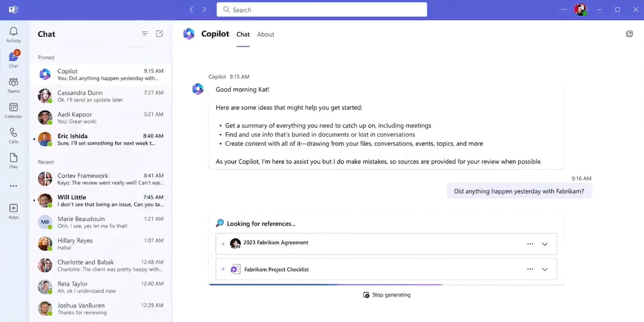This screenshot has height=322, width=644.
Task: Start a new chat with compose icon
Action: coord(159,33)
